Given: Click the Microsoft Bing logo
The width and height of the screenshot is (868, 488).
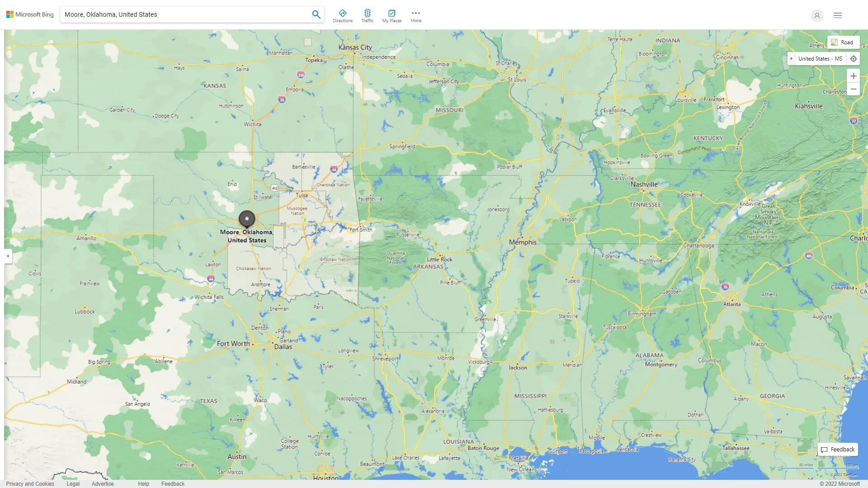Looking at the screenshot, I should (29, 14).
